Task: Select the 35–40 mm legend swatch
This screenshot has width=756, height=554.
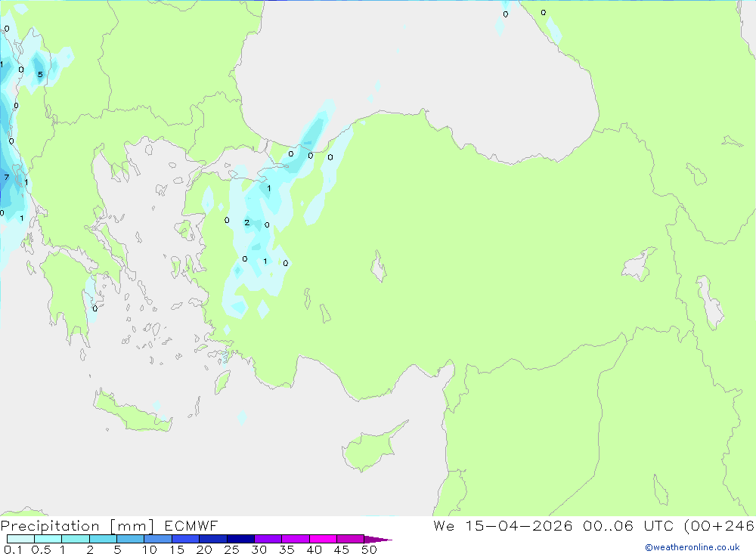Action: [296, 539]
